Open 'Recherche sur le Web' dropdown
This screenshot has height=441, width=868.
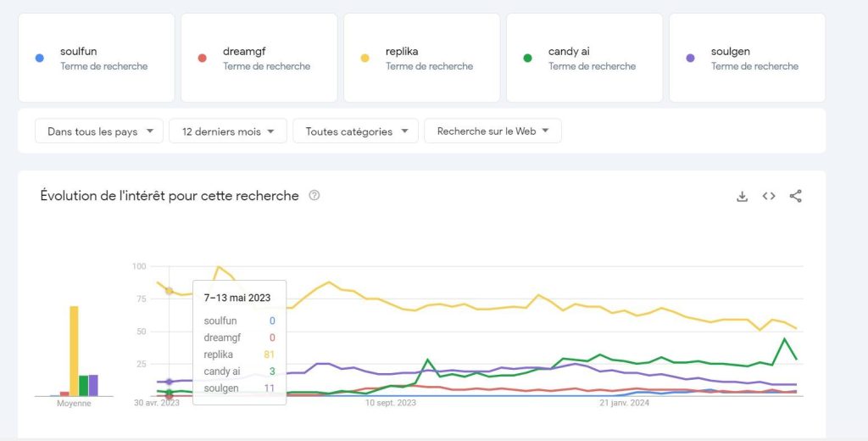pyautogui.click(x=492, y=131)
